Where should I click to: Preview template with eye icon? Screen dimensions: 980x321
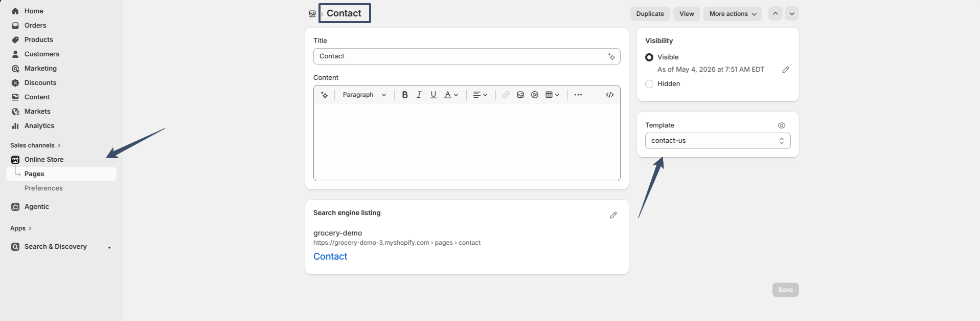tap(782, 125)
